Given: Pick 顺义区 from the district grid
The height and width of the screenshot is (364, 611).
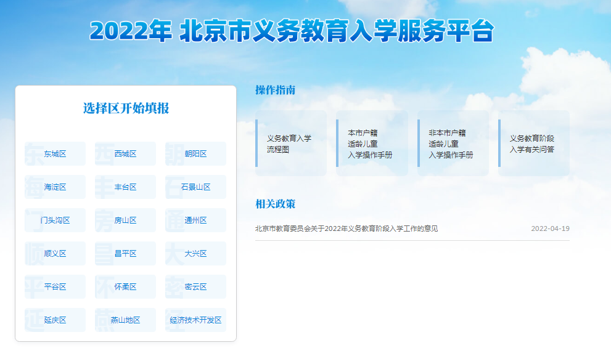Looking at the screenshot, I should [55, 254].
